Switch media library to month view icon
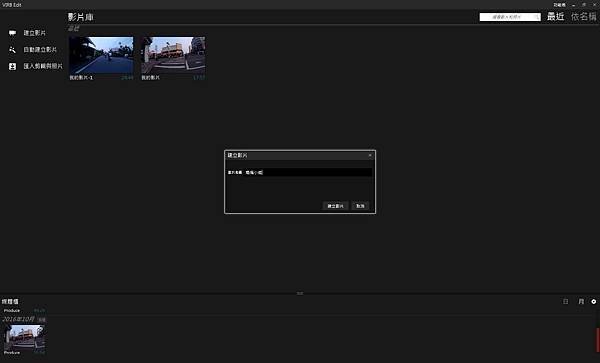This screenshot has height=363, width=600. [x=581, y=301]
